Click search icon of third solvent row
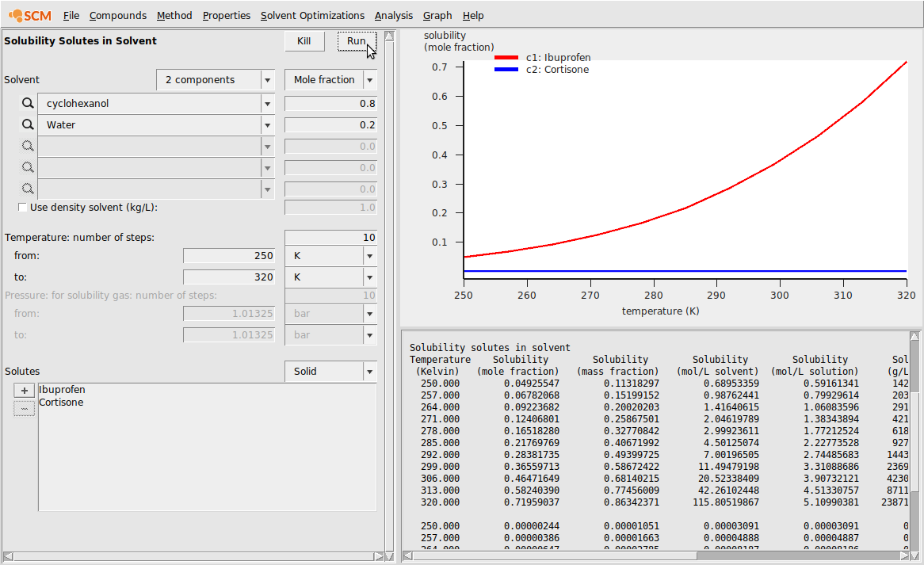This screenshot has height=565, width=924. [x=28, y=147]
